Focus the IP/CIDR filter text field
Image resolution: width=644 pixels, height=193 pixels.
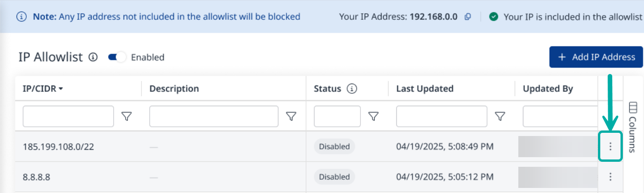[x=68, y=117]
